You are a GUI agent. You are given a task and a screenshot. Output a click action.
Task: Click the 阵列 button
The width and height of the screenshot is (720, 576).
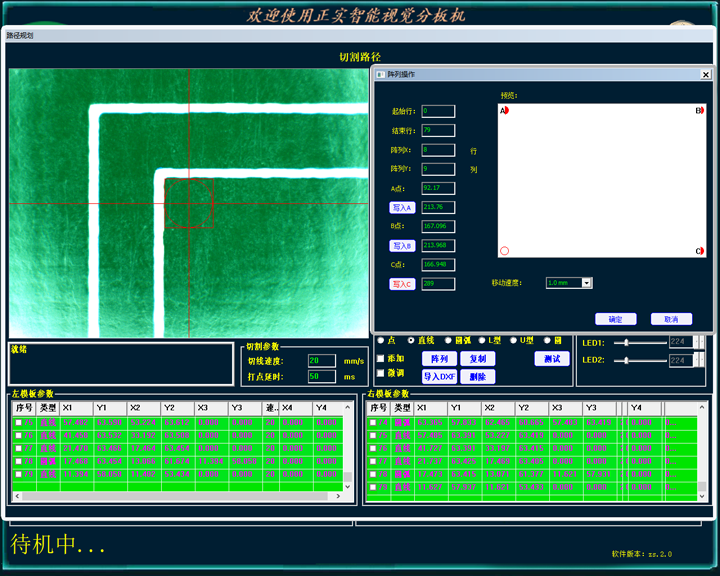click(x=439, y=359)
